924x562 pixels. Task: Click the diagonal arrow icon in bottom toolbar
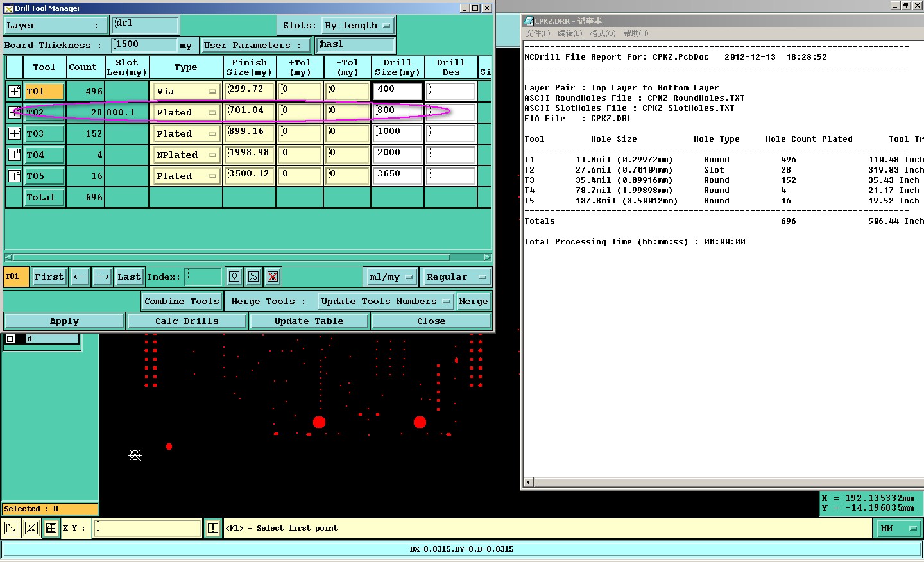click(11, 528)
